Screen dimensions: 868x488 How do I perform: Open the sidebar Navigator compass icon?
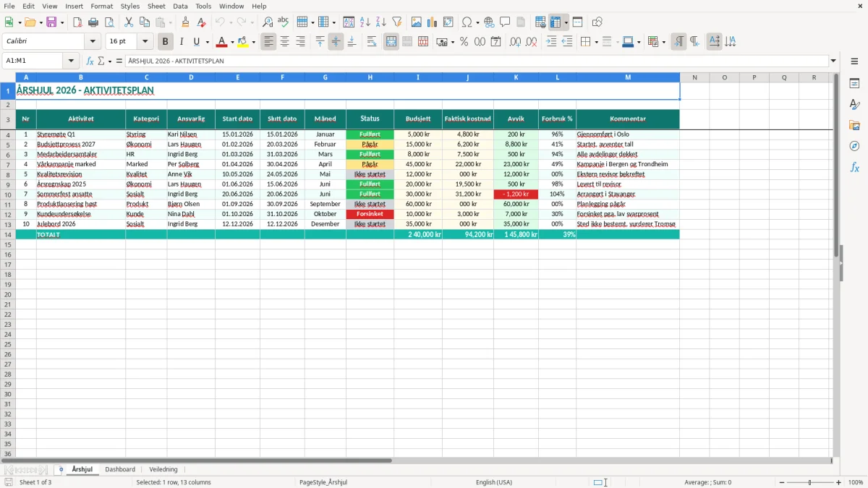(x=854, y=146)
